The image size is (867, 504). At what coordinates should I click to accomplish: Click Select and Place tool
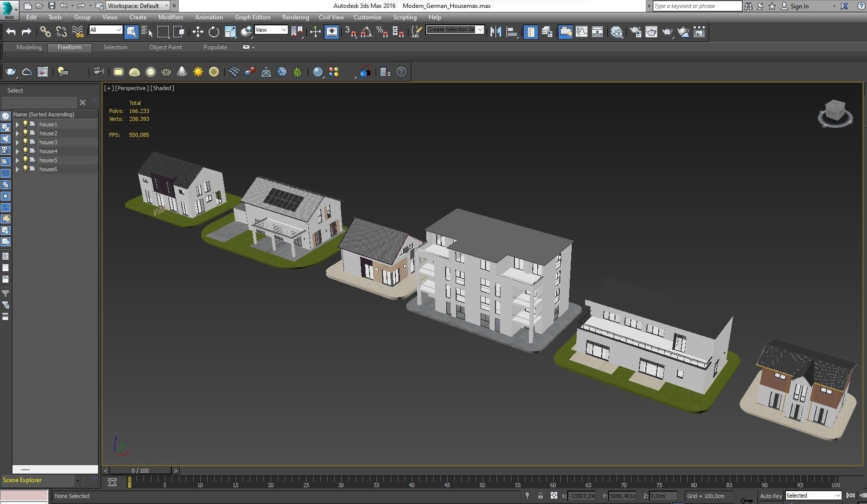[x=246, y=32]
